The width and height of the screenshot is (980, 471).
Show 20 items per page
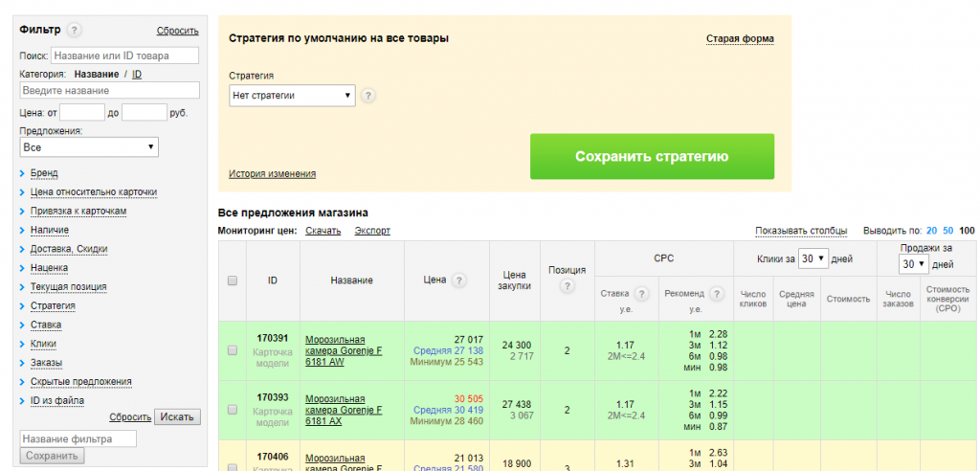click(931, 230)
